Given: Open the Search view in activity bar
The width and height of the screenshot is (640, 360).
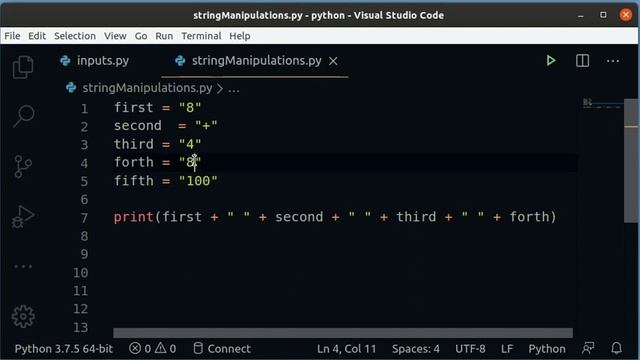Looking at the screenshot, I should pos(23,116).
